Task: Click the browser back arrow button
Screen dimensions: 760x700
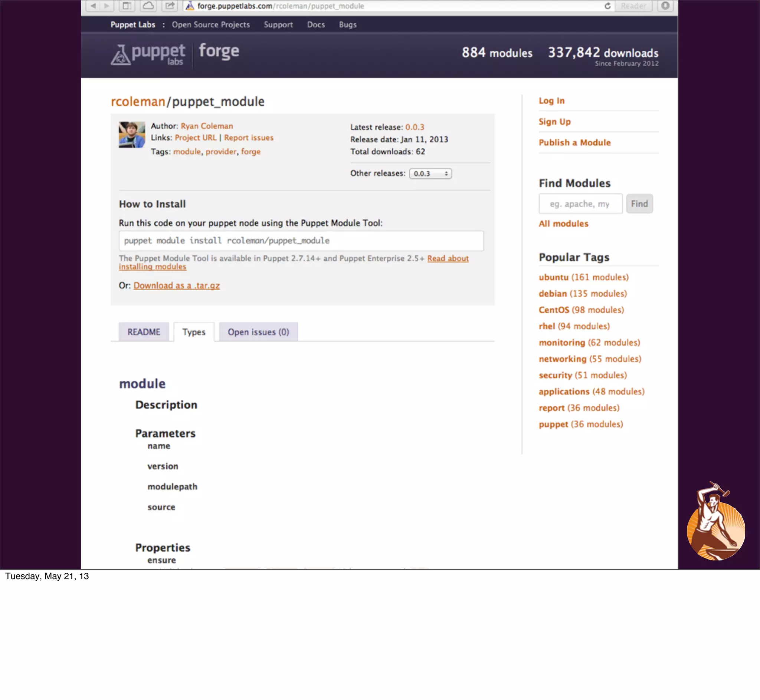Action: 93,6
